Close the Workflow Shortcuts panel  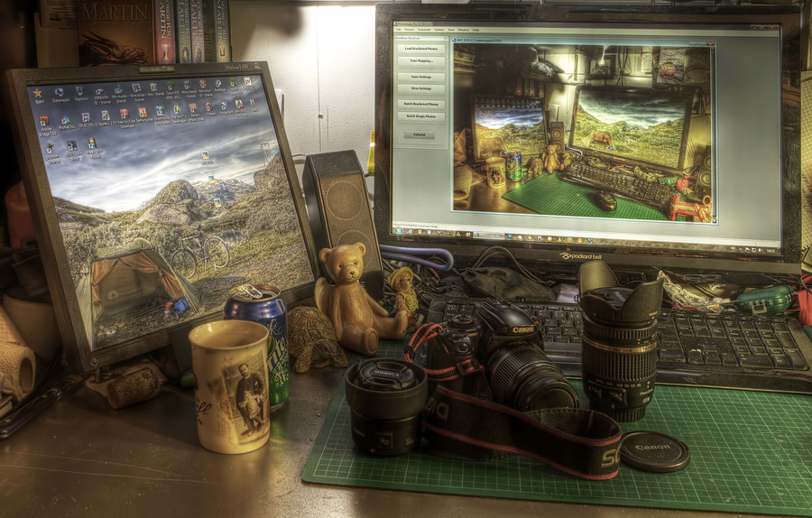click(x=446, y=38)
